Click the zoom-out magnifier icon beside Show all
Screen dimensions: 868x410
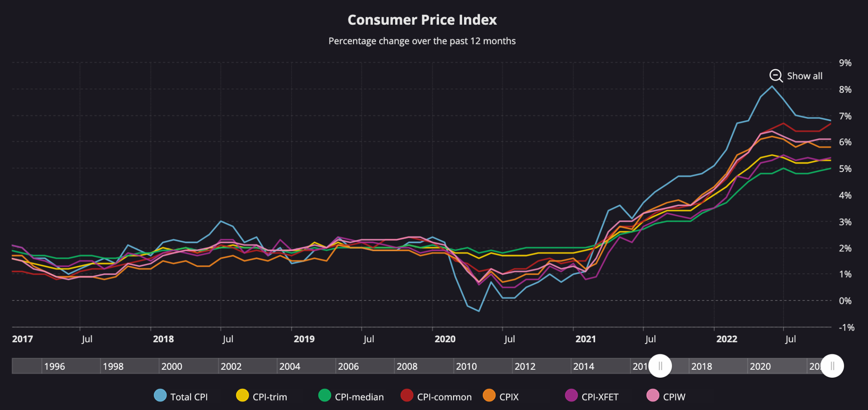(x=775, y=76)
